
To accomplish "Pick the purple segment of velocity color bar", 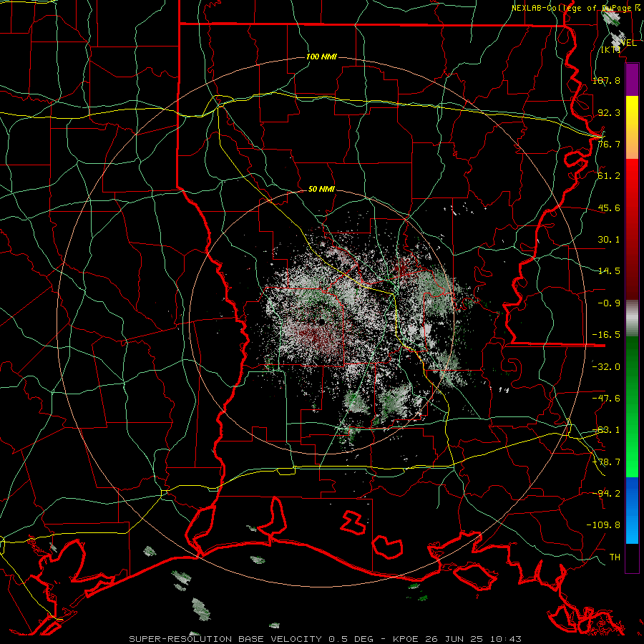I will [632, 79].
